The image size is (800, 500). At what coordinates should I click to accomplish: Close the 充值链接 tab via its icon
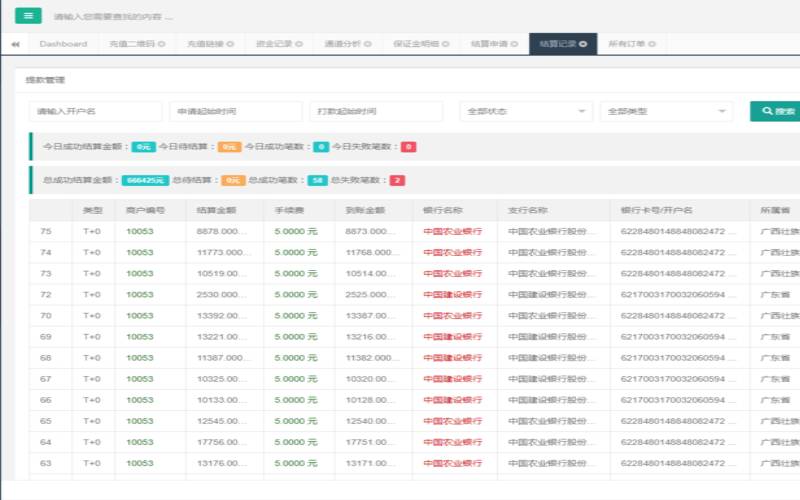(x=230, y=44)
